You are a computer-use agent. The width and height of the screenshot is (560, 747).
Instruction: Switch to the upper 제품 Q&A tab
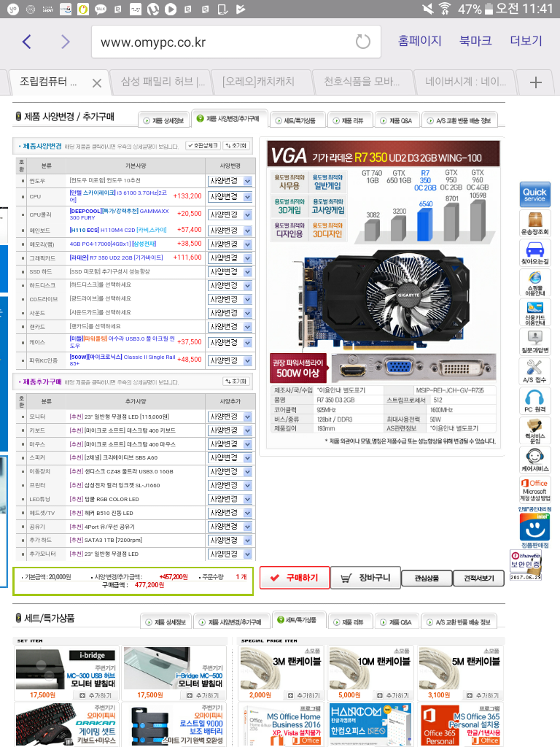397,120
